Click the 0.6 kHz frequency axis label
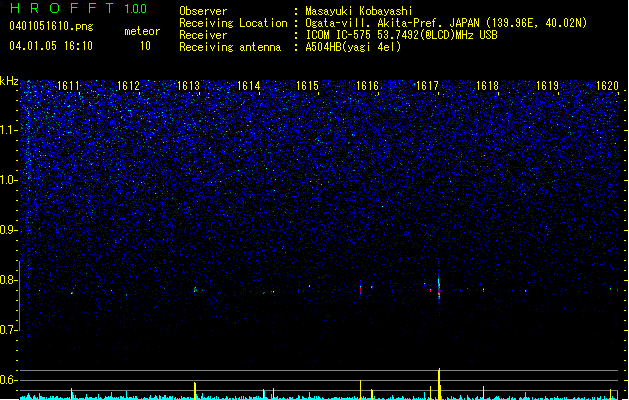This screenshot has height=400, width=629. (9, 380)
